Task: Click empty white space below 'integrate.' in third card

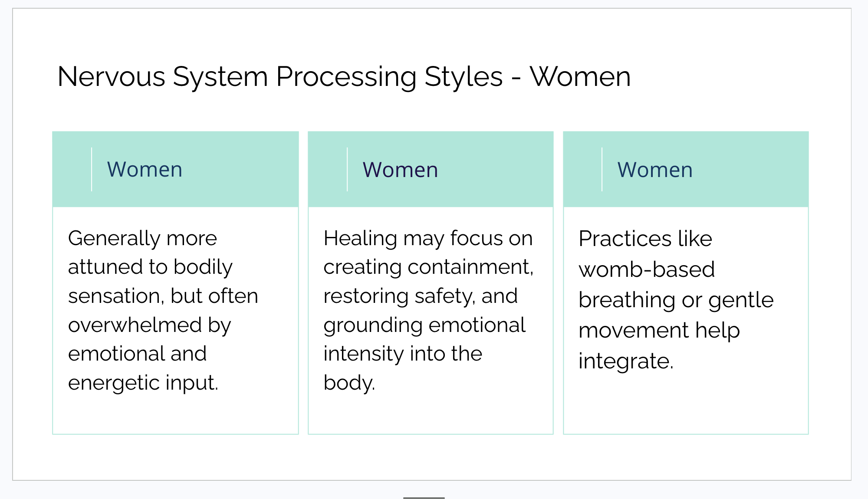Action: pos(686,404)
